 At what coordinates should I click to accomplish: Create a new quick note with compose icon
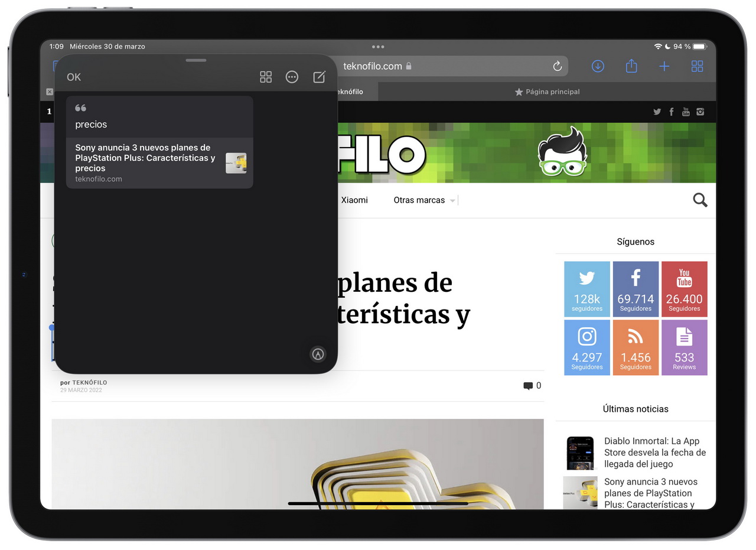[319, 77]
